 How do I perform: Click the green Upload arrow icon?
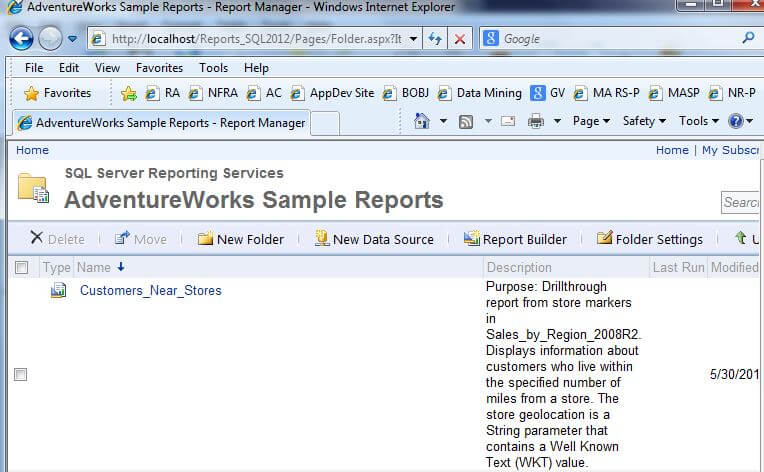click(x=741, y=238)
